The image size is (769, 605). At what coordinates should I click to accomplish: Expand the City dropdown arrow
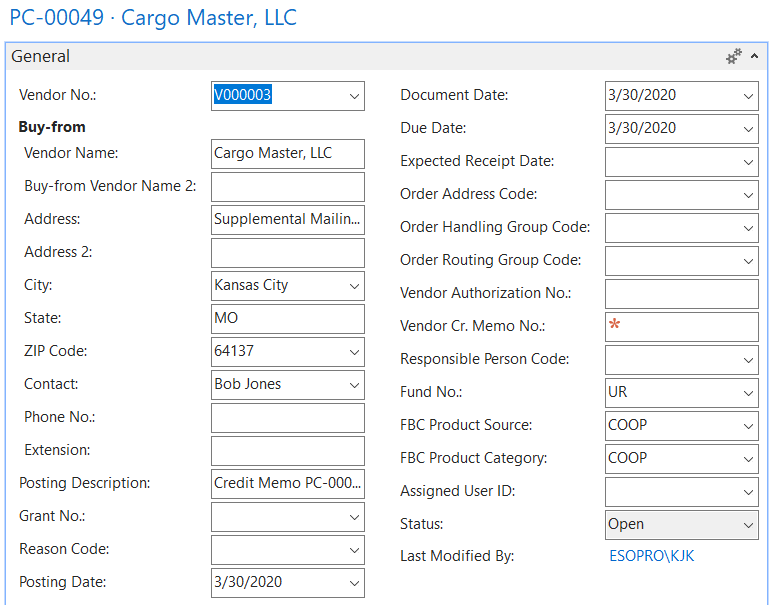tap(354, 286)
